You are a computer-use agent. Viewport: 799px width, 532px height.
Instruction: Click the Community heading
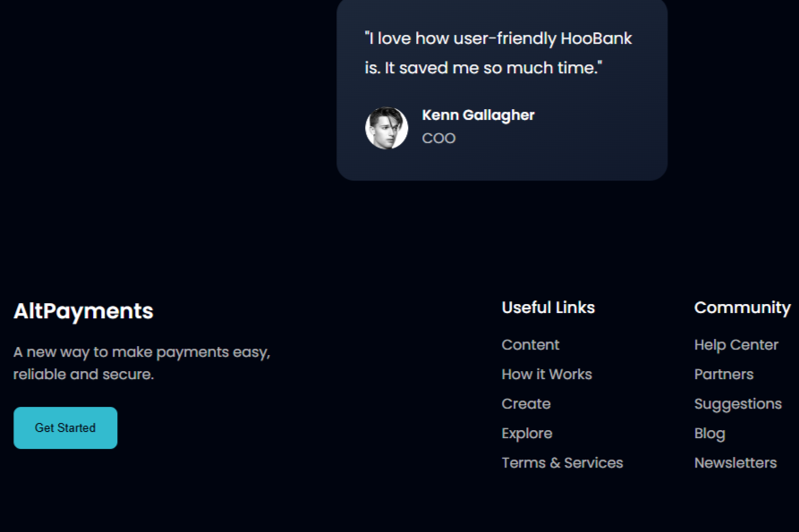pyautogui.click(x=743, y=308)
